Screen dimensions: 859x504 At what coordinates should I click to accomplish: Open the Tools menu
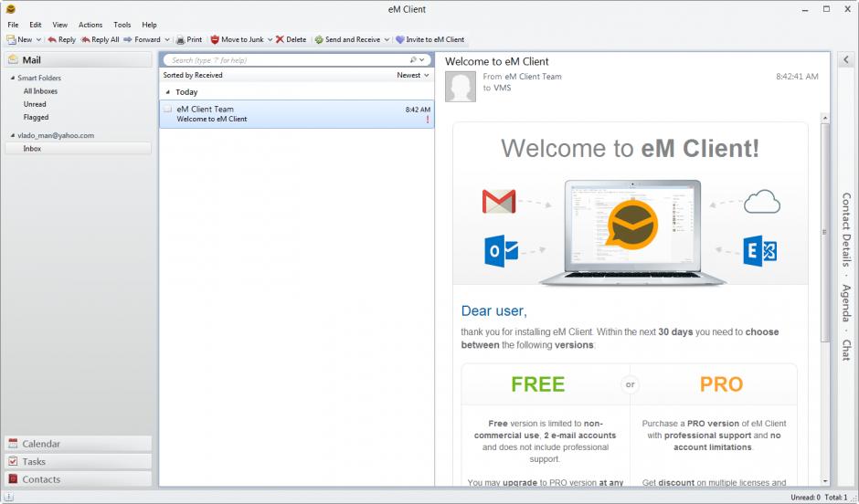(122, 25)
